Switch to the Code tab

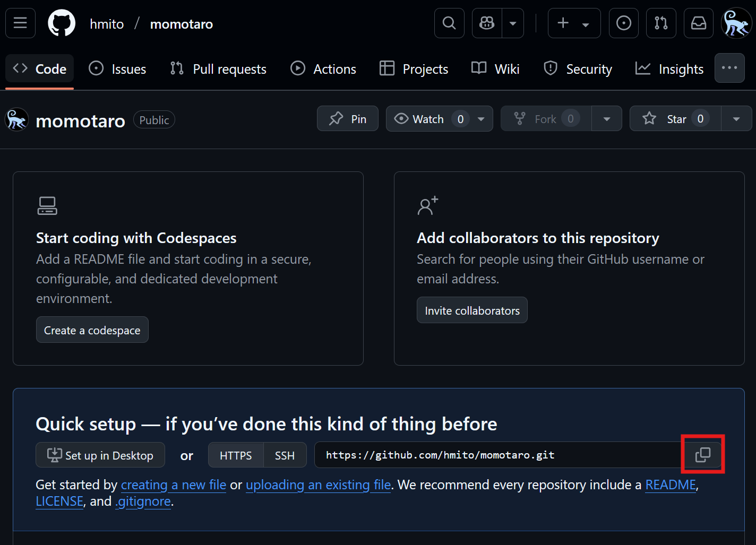coord(40,69)
